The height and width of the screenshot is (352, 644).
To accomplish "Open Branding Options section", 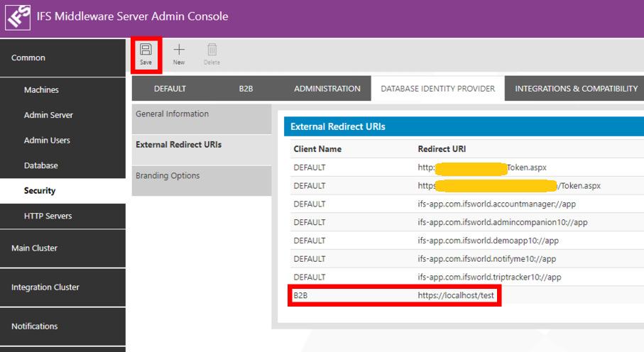I will click(202, 181).
